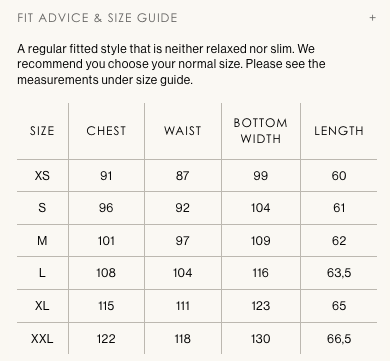Select the M size row label
The height and width of the screenshot is (361, 390).
[x=42, y=240]
